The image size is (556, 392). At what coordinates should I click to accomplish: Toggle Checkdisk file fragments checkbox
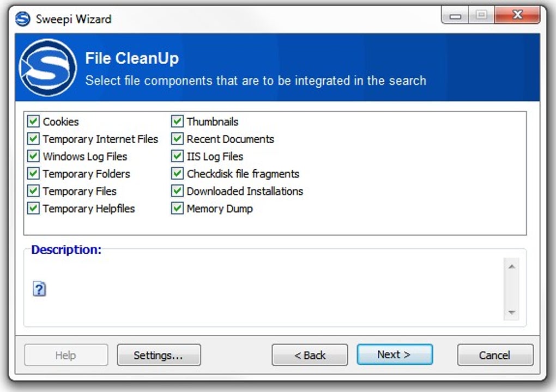point(177,173)
